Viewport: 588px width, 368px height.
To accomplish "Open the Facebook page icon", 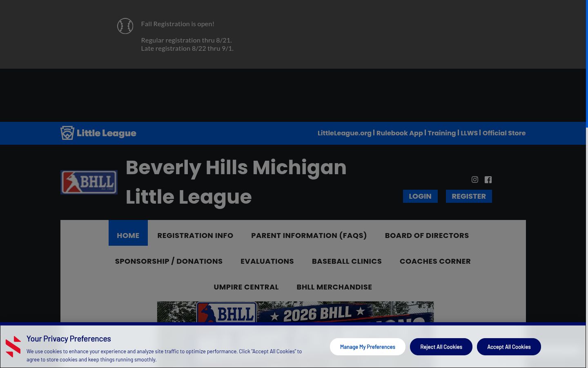I will 488,180.
